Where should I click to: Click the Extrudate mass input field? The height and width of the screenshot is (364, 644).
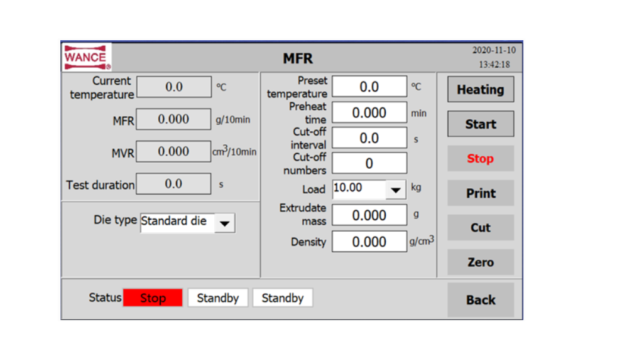(x=369, y=215)
